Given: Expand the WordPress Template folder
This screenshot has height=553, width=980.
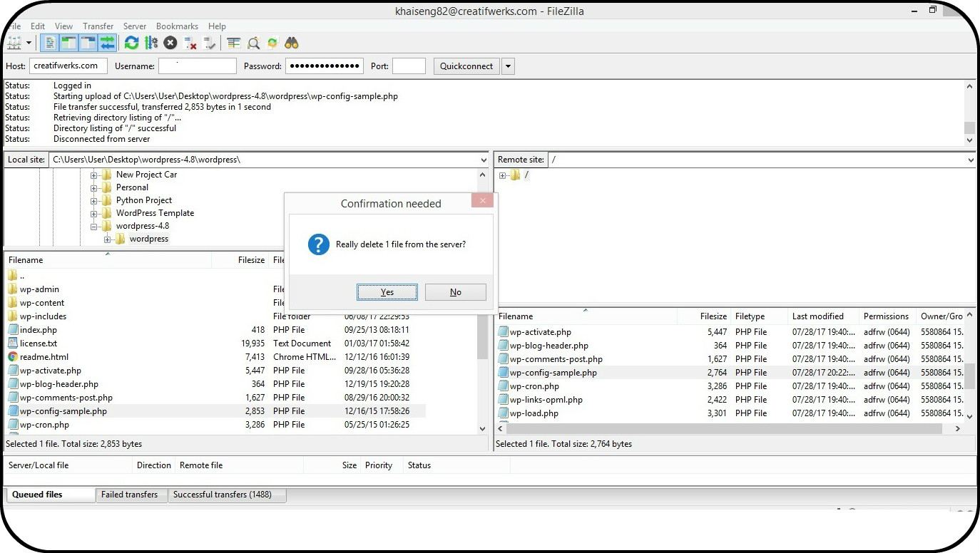Looking at the screenshot, I should 93,213.
